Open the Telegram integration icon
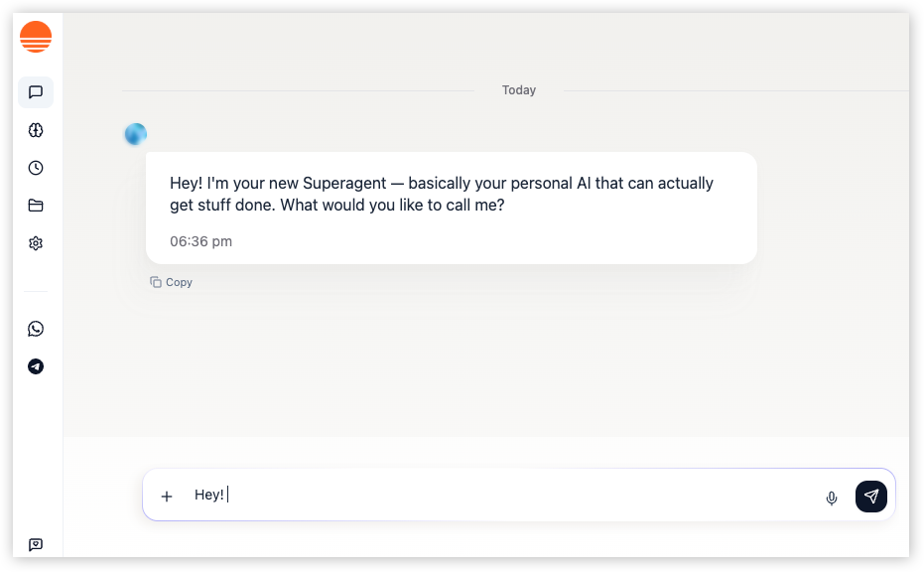Screen dimensions: 924x572 36,365
